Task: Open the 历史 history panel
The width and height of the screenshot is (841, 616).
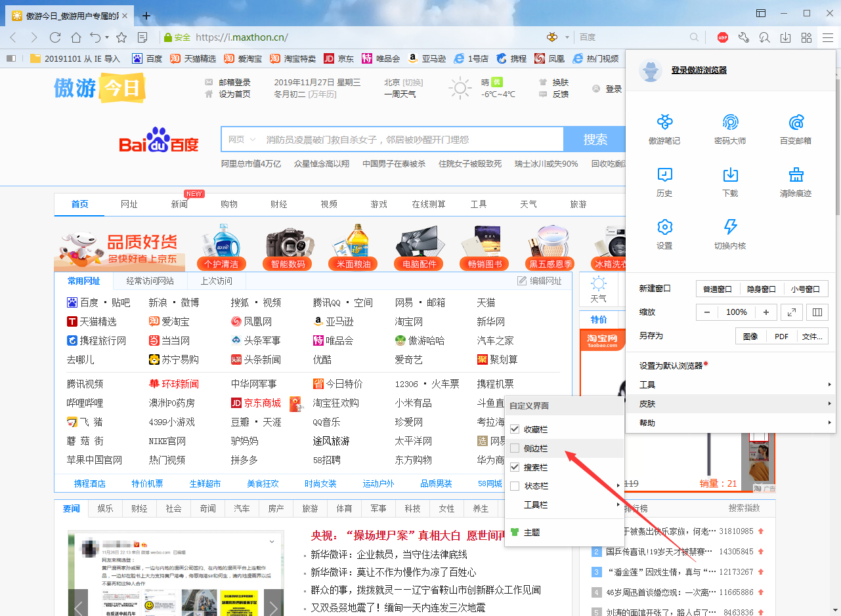Action: (x=664, y=181)
